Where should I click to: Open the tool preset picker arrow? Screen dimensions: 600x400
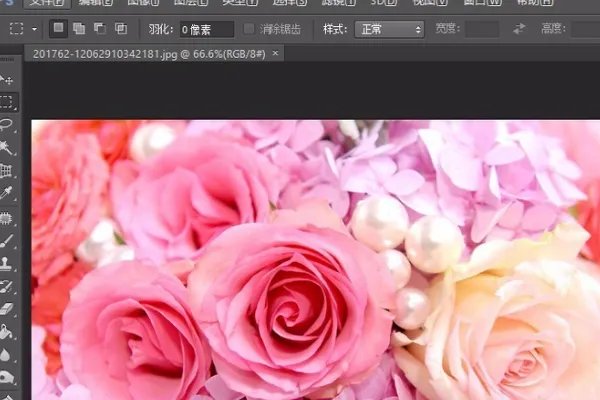tap(34, 29)
